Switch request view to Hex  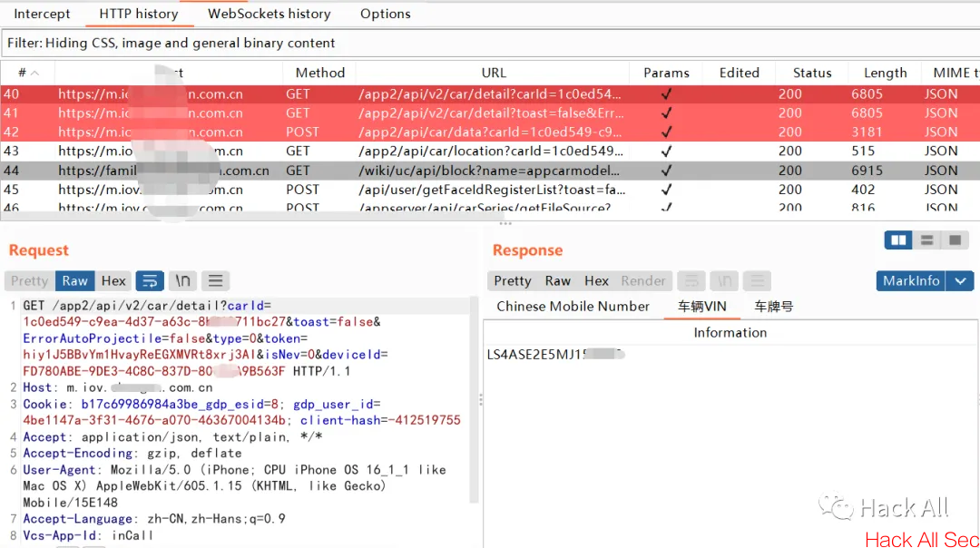pyautogui.click(x=113, y=281)
